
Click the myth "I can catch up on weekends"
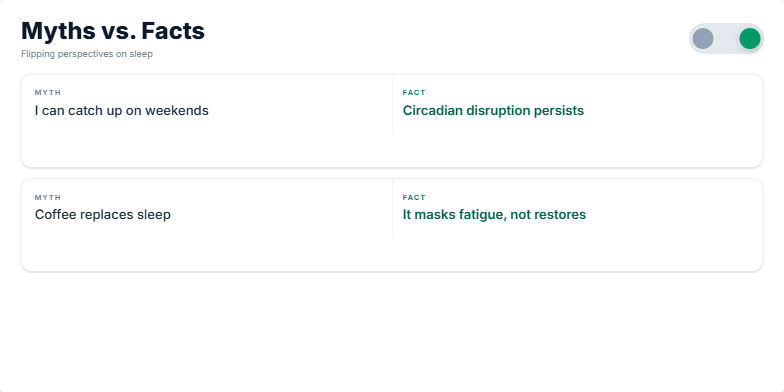point(122,110)
